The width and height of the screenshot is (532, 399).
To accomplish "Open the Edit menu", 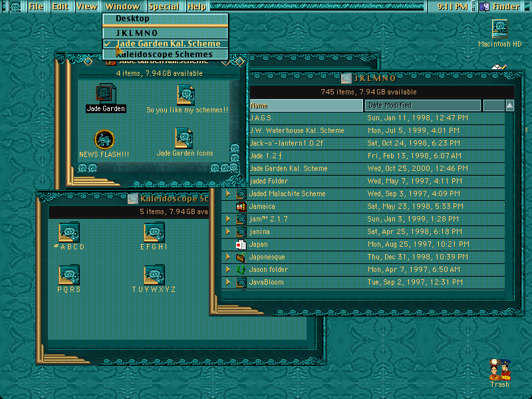I will 61,7.
